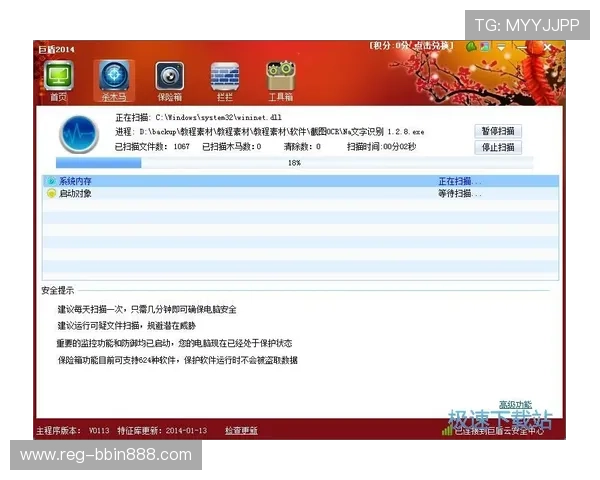Click the 巨盾2014 title text
600x480 pixels.
(56, 49)
